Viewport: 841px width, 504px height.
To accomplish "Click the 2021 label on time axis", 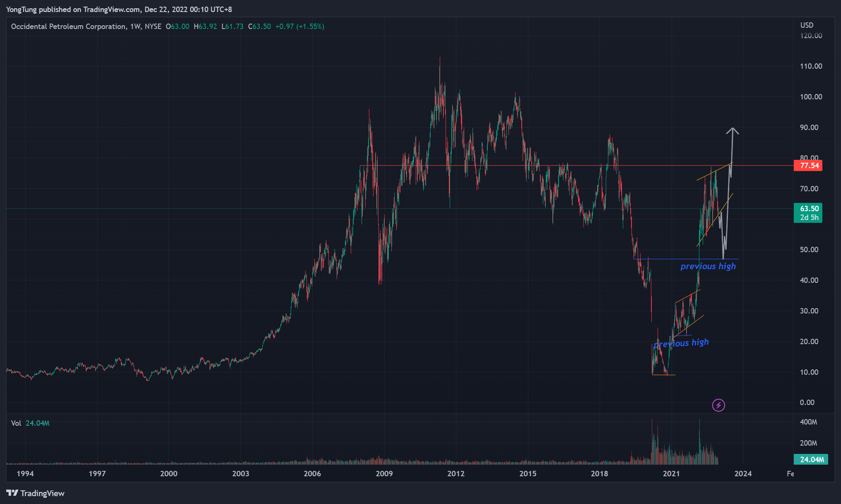I will coord(671,474).
